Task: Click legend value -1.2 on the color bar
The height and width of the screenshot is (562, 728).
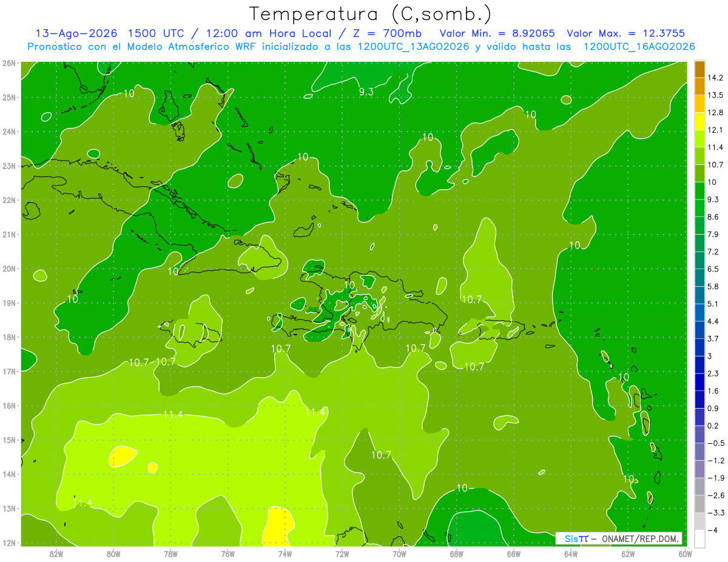Action: pos(716,461)
